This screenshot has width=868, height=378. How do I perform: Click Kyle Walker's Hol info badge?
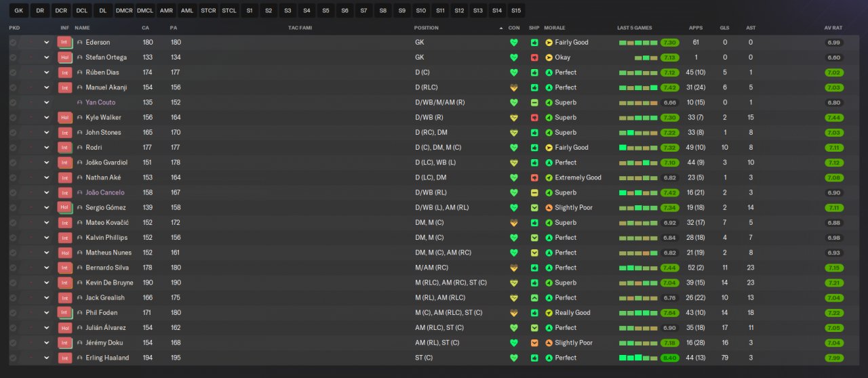64,117
